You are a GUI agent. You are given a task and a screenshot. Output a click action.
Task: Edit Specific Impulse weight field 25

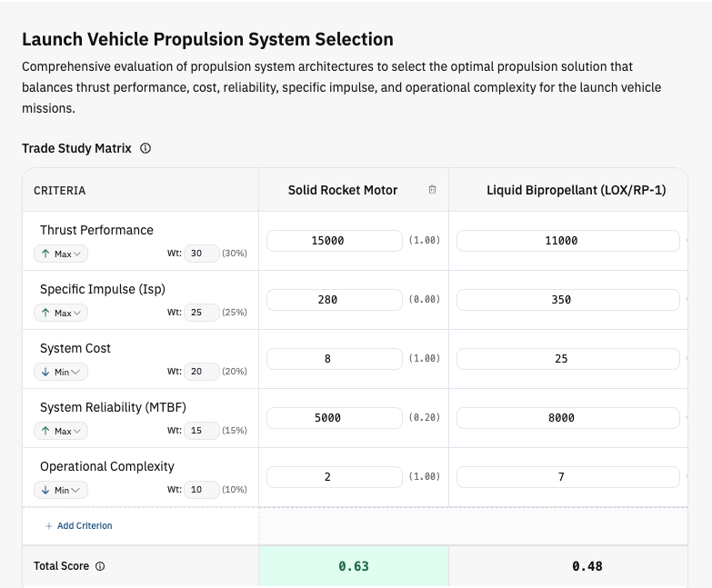pos(202,312)
